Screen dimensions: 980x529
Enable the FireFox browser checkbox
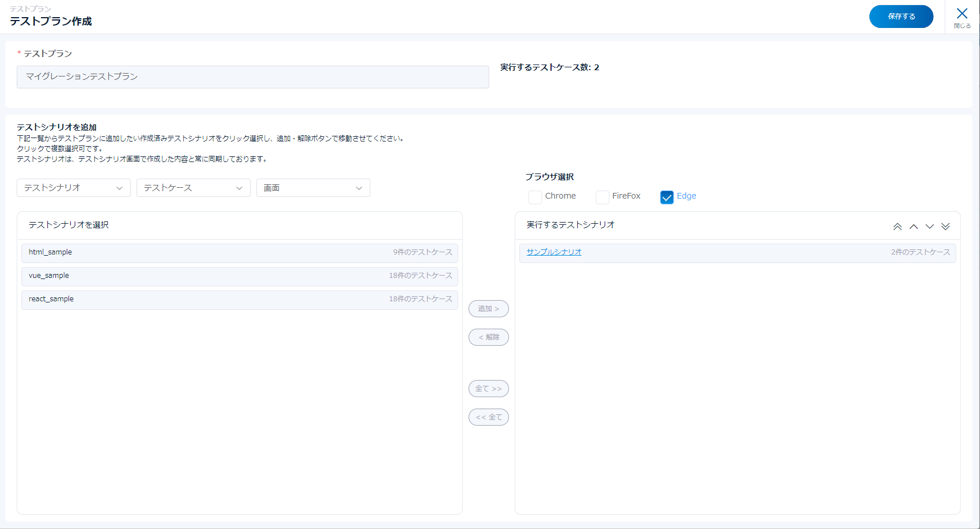tap(602, 197)
